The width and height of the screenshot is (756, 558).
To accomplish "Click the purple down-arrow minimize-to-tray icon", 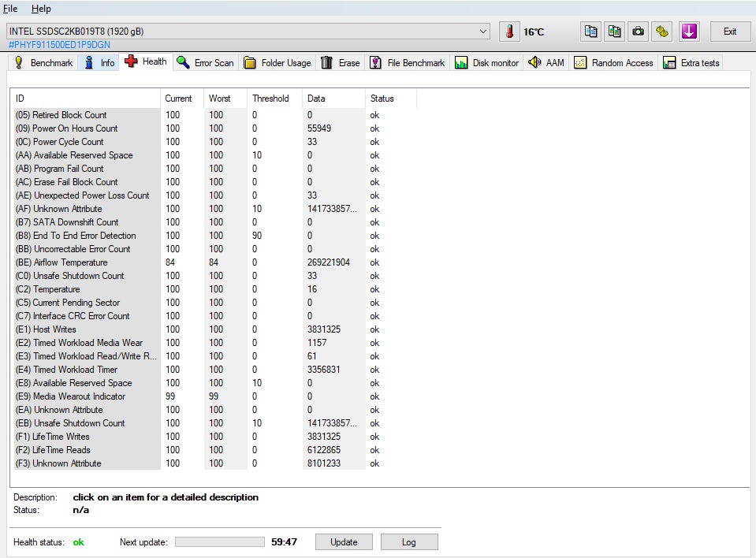I will (689, 32).
